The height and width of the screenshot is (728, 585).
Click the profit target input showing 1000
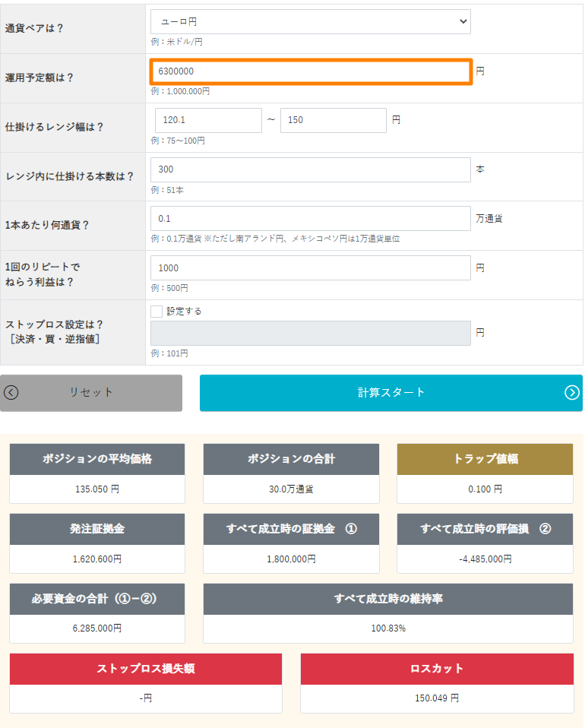[310, 268]
